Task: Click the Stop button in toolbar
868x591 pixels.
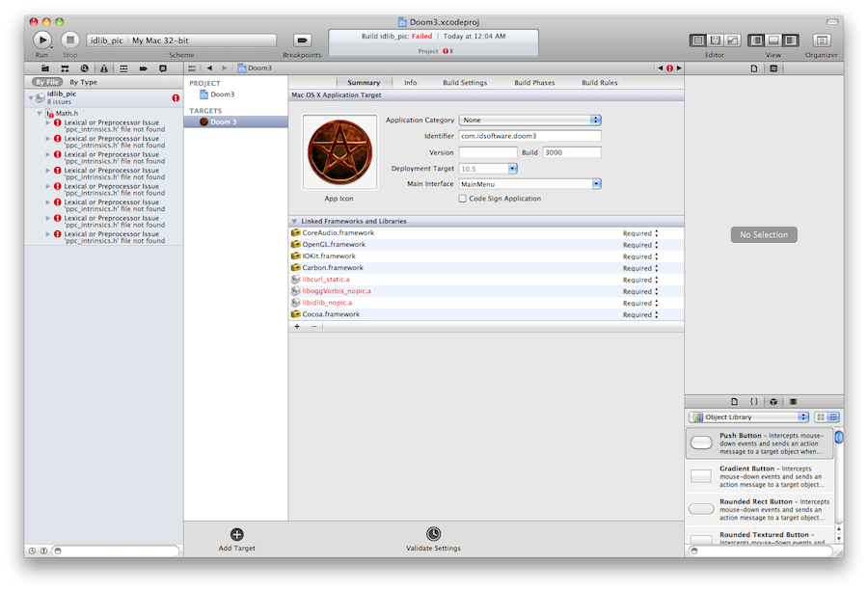Action: click(x=69, y=40)
